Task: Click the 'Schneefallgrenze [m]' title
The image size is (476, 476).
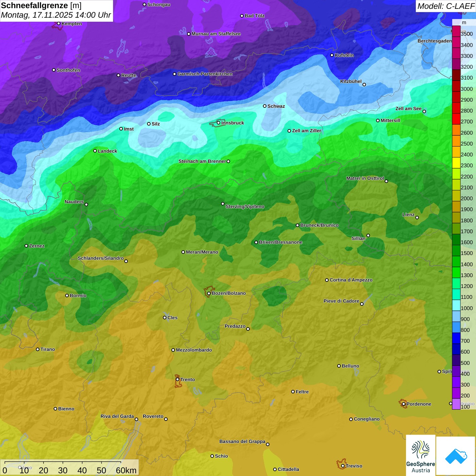Action: click(41, 5)
